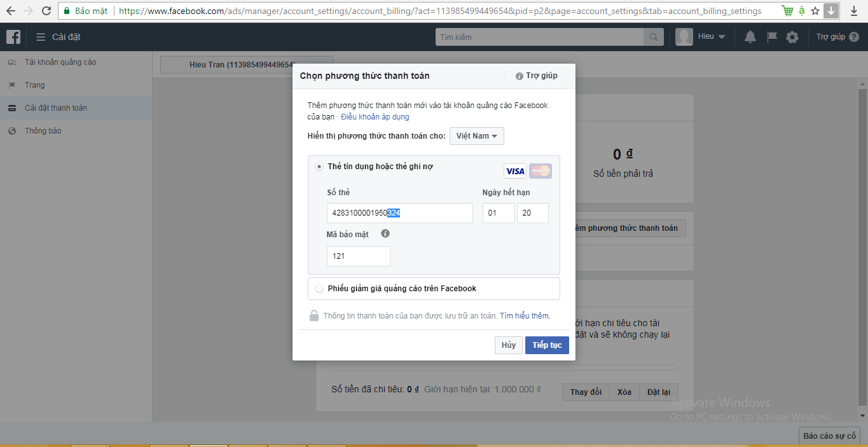
Task: Go to Thông báo in sidebar
Action: [x=43, y=131]
